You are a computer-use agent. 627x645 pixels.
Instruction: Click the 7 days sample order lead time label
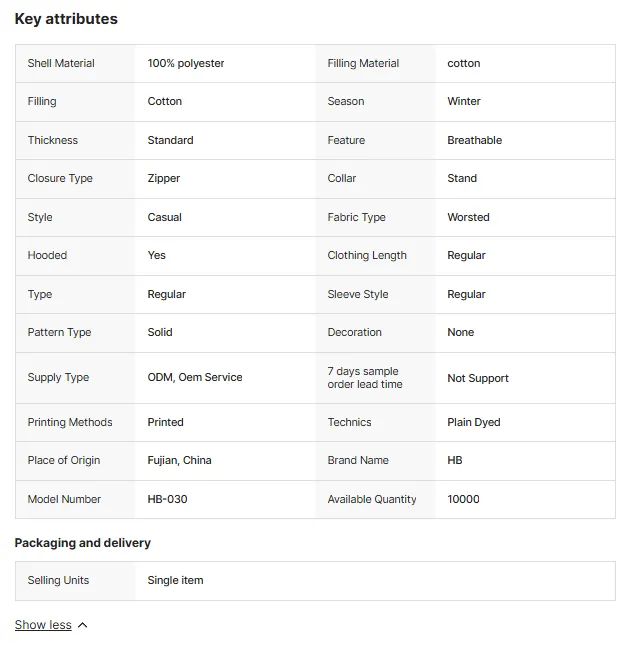click(365, 378)
